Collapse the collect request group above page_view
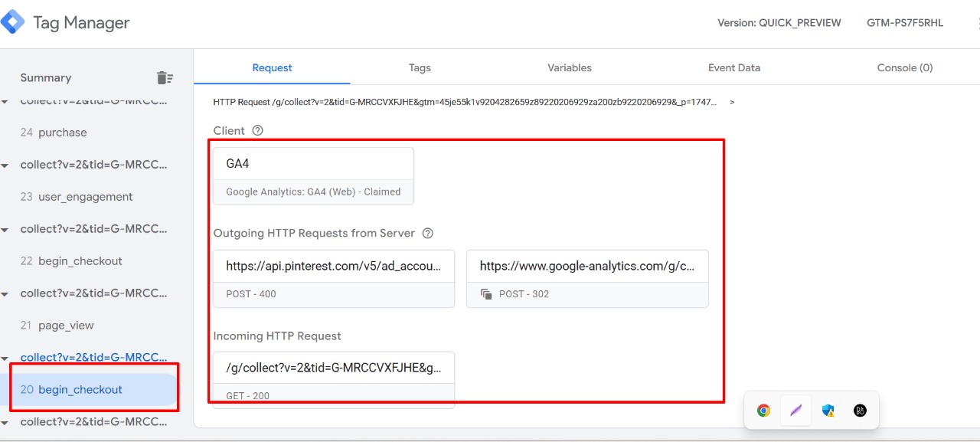980x442 pixels. point(5,294)
